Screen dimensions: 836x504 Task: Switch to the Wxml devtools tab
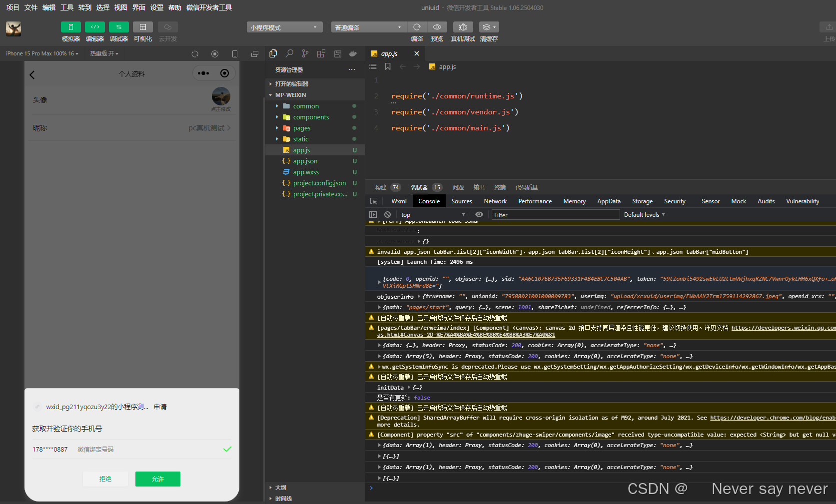tap(399, 201)
